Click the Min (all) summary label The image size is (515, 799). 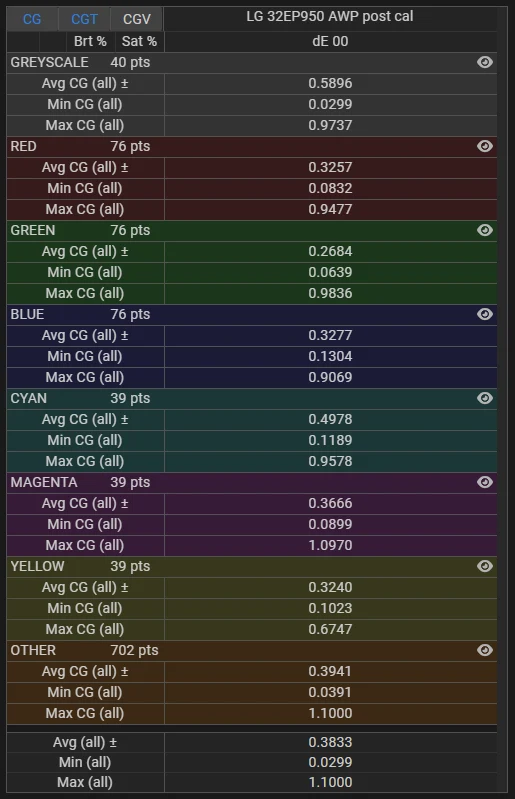click(85, 762)
